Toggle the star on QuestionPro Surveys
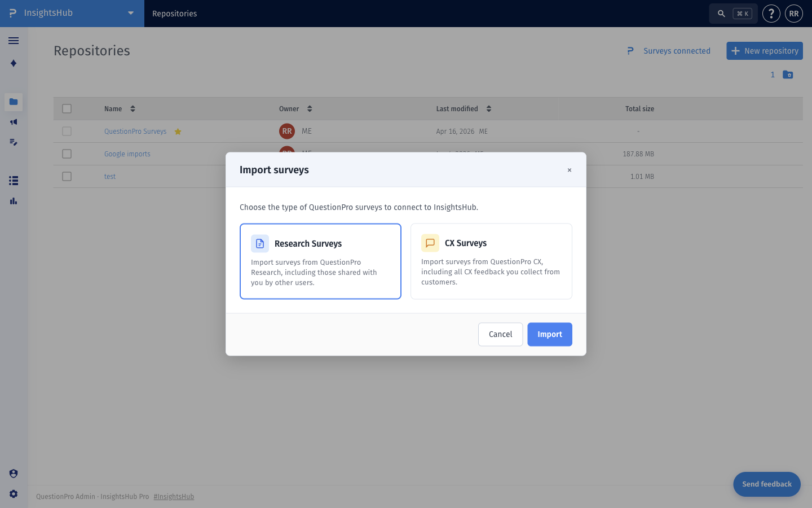This screenshot has width=812, height=508. pos(178,132)
